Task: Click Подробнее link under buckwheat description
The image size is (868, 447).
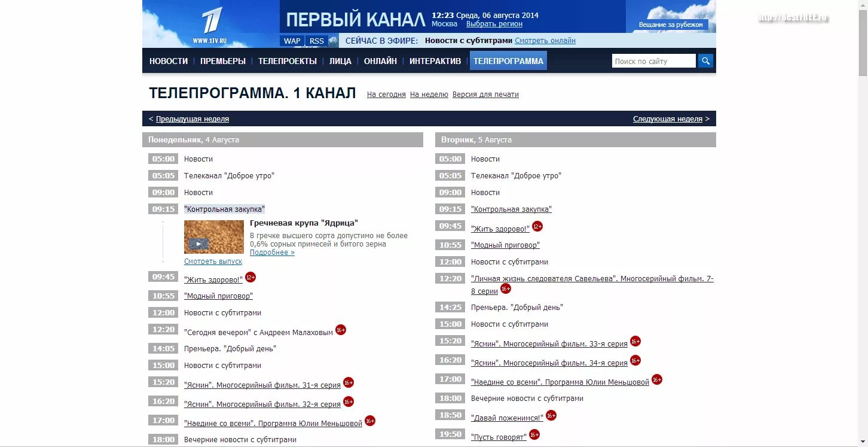Action: click(272, 253)
